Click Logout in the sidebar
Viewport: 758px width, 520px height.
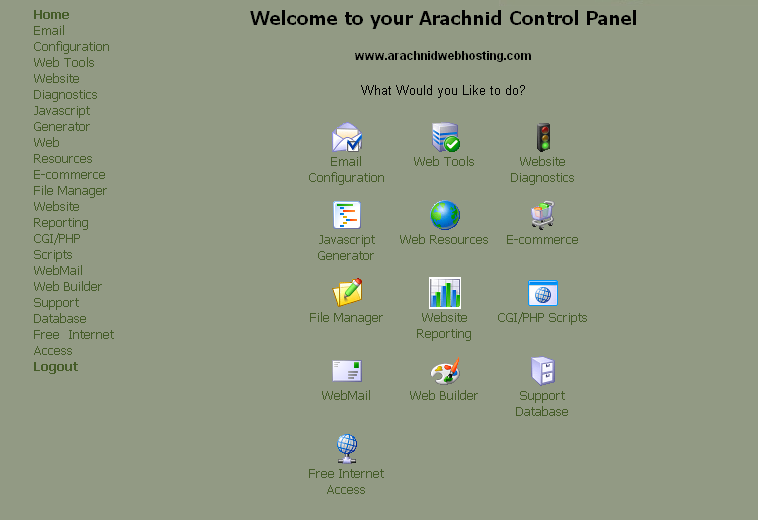pos(56,367)
